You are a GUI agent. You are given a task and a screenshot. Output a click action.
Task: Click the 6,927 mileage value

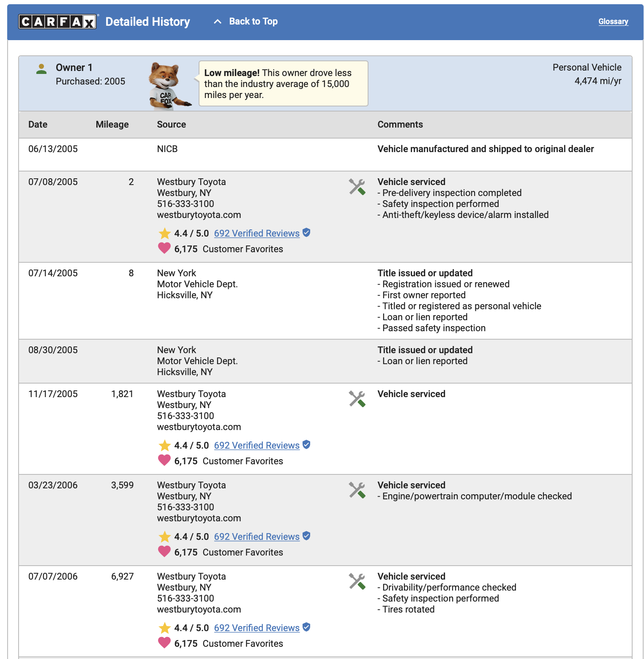[x=123, y=577]
